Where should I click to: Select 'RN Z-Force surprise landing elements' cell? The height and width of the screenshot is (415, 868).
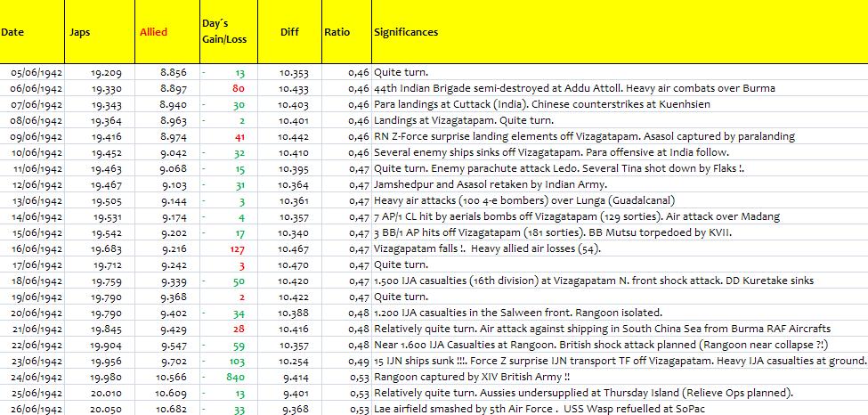[x=620, y=136]
